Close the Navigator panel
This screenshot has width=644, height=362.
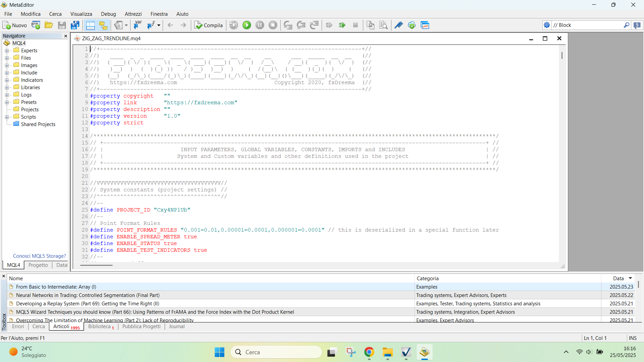click(x=66, y=36)
